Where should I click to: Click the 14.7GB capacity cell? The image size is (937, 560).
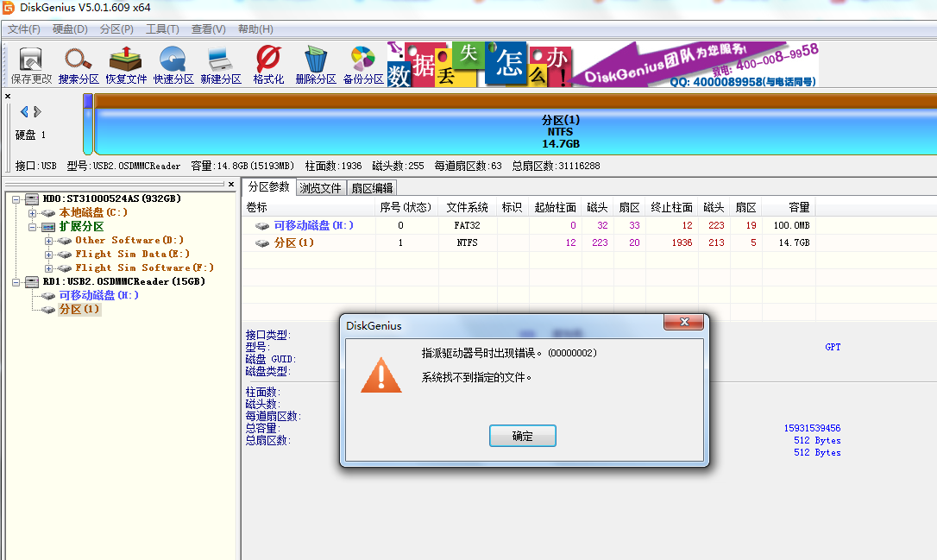click(794, 243)
